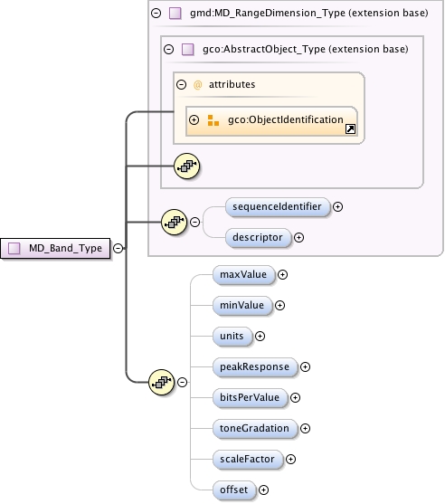445x504 pixels.
Task: Collapse gmd:MD_RangeDimension_Type extension base
Action: click(156, 14)
